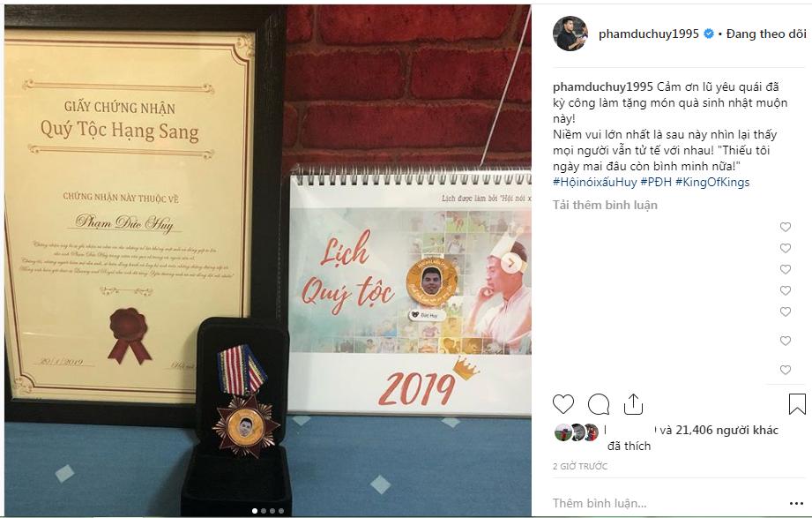This screenshot has width=812, height=518.
Task: Share the post via share icon
Action: [633, 404]
